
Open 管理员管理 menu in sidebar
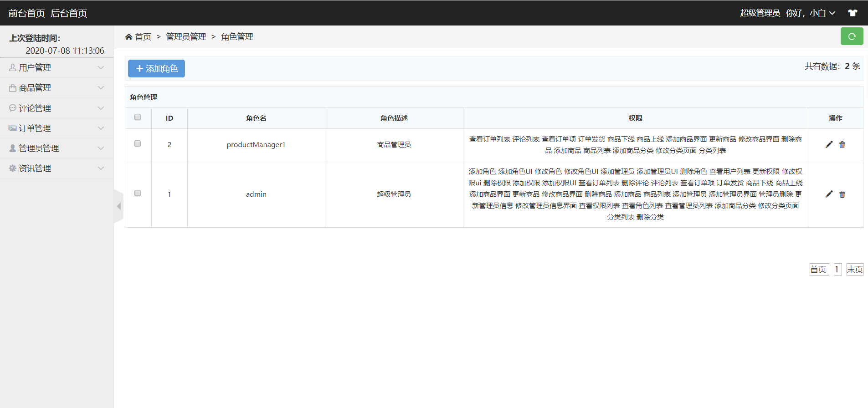coord(56,148)
